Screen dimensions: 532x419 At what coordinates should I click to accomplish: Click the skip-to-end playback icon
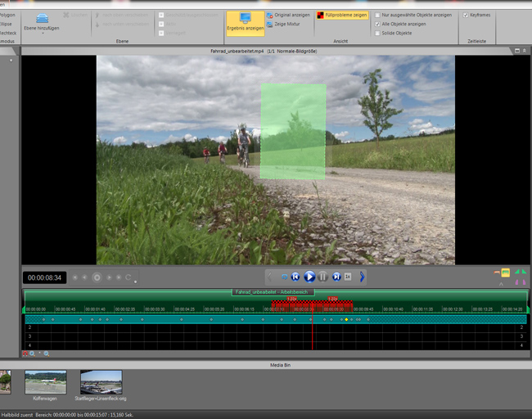coord(336,277)
